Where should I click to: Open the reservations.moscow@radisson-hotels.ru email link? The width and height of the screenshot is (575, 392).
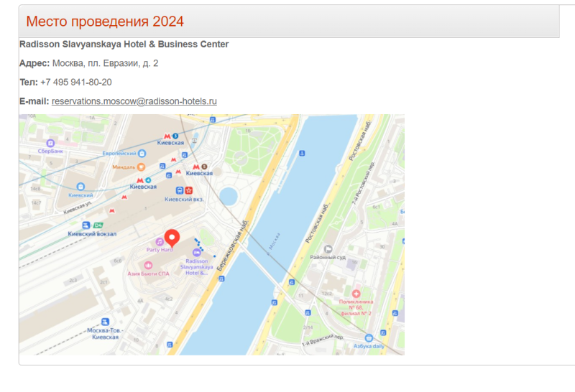tap(134, 101)
